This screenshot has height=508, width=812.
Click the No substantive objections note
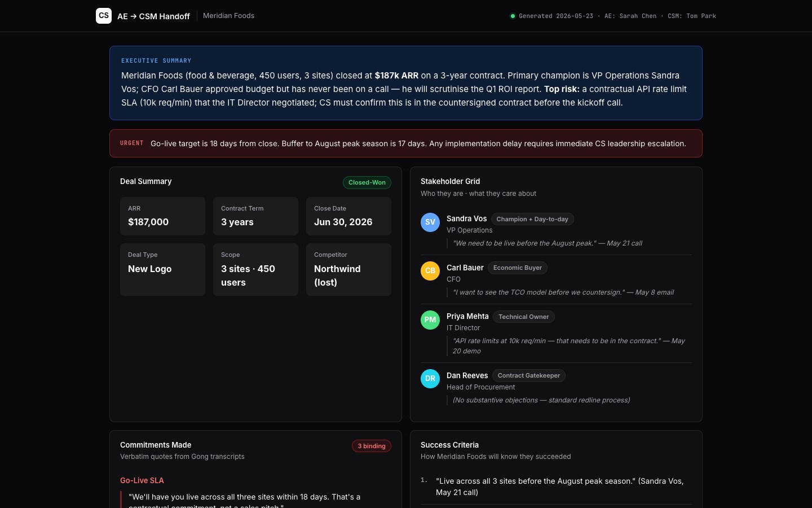point(541,400)
